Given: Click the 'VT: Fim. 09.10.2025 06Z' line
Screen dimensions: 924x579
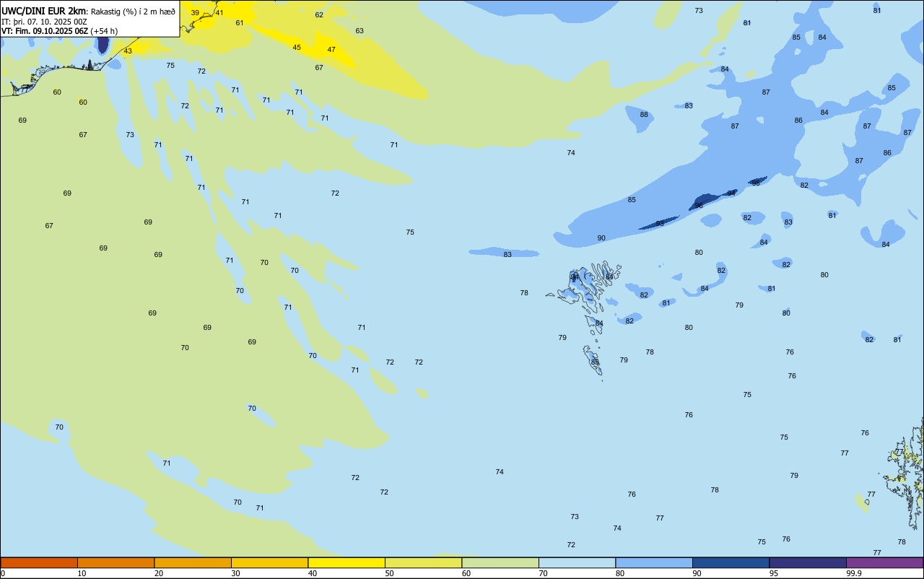Looking at the screenshot, I should click(x=45, y=31).
